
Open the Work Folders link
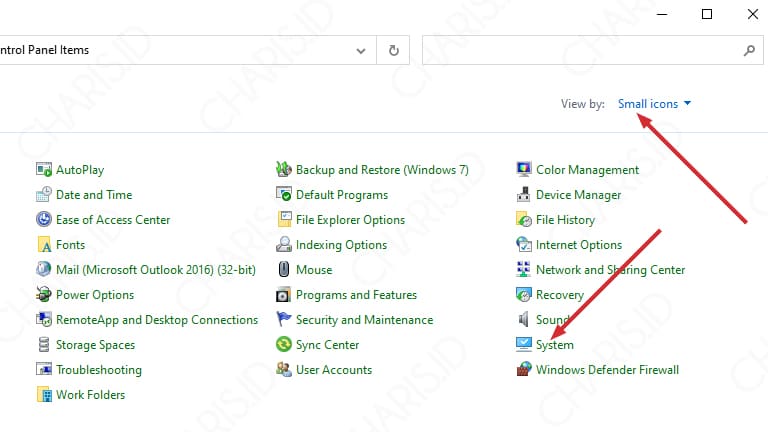(91, 395)
